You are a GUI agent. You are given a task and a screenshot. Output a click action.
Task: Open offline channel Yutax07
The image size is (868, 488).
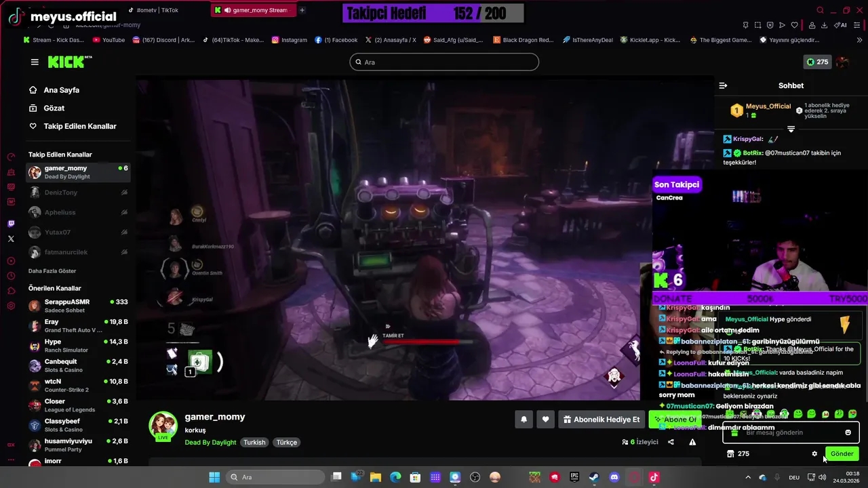click(78, 232)
